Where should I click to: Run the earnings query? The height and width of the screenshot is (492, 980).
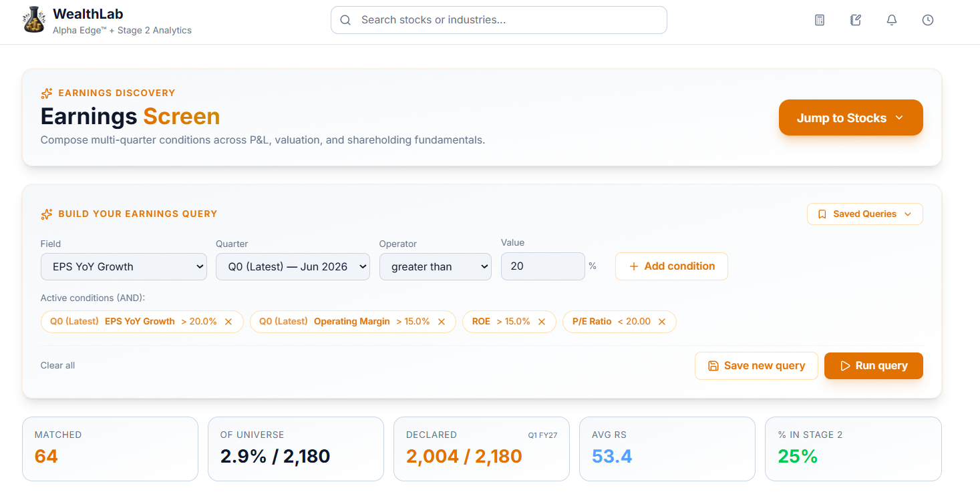click(874, 366)
